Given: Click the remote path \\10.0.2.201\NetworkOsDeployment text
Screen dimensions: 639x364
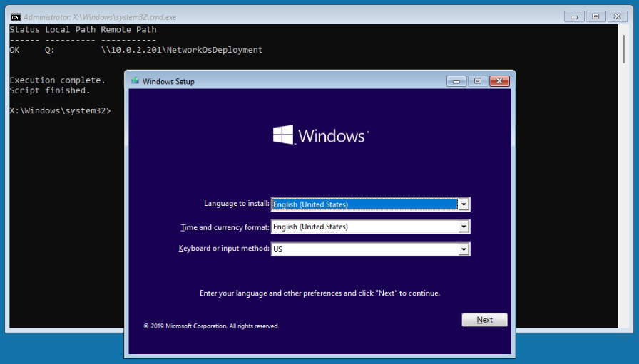Looking at the screenshot, I should click(182, 50).
